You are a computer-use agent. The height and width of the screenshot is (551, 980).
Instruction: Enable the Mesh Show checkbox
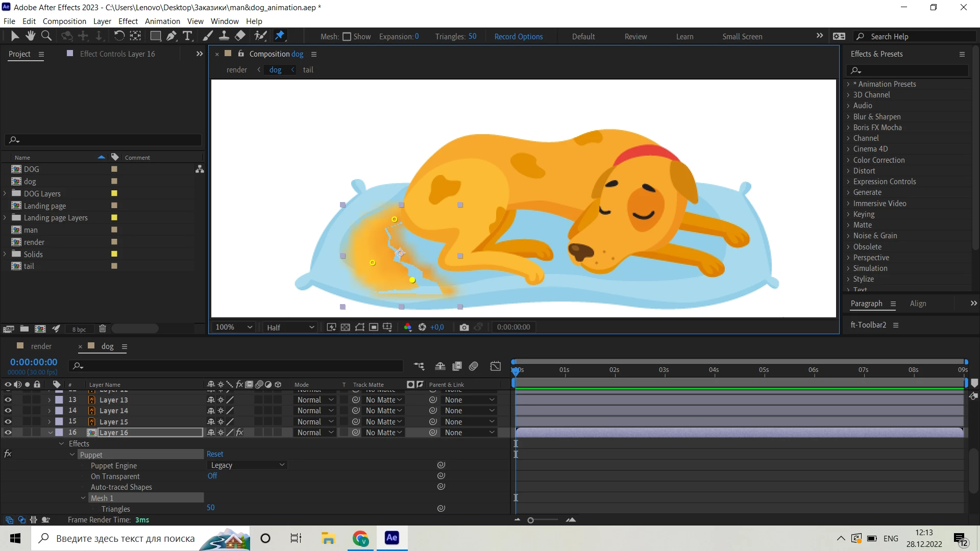(347, 37)
